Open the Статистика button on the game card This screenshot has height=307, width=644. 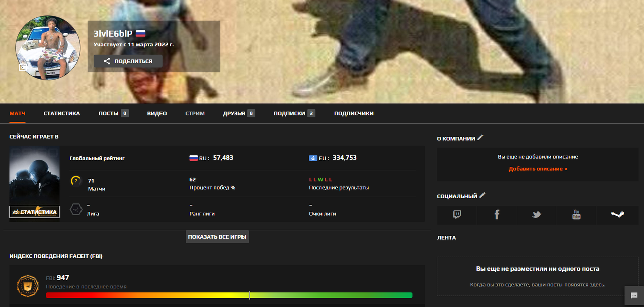(34, 212)
